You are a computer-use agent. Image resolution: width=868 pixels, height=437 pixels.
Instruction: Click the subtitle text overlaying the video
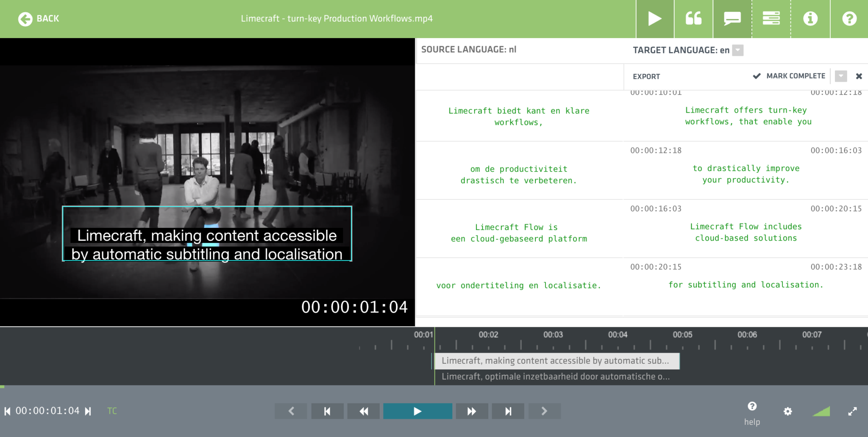[x=208, y=245]
